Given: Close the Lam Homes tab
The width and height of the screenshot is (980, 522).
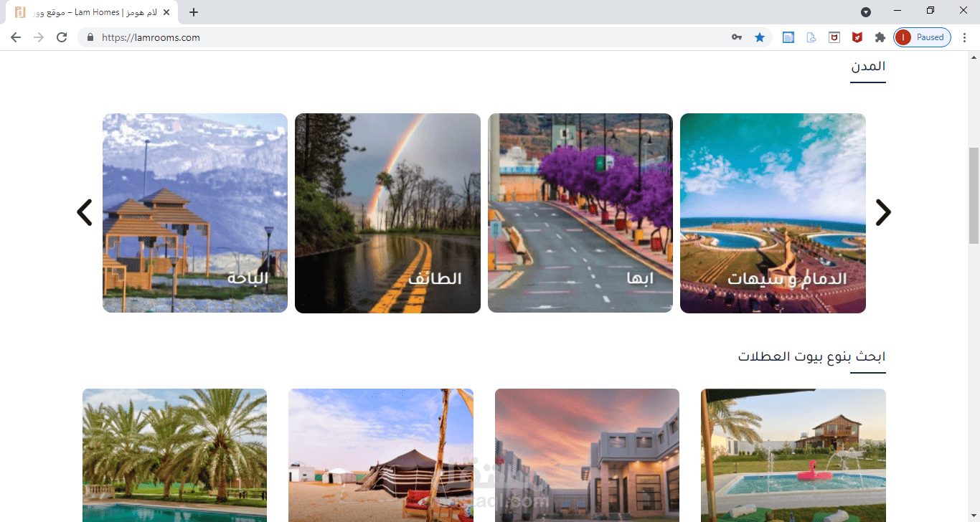Looking at the screenshot, I should pyautogui.click(x=166, y=12).
